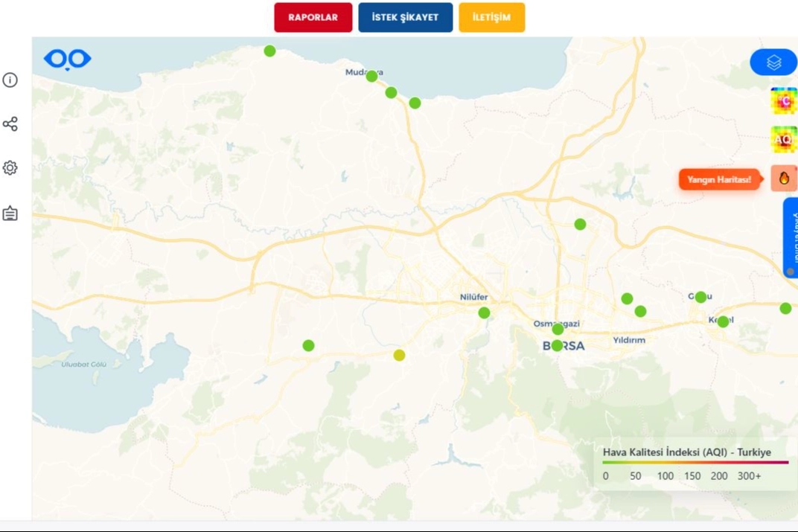The image size is (798, 532).
Task: Select the yellow air quality station marker
Action: (x=399, y=355)
